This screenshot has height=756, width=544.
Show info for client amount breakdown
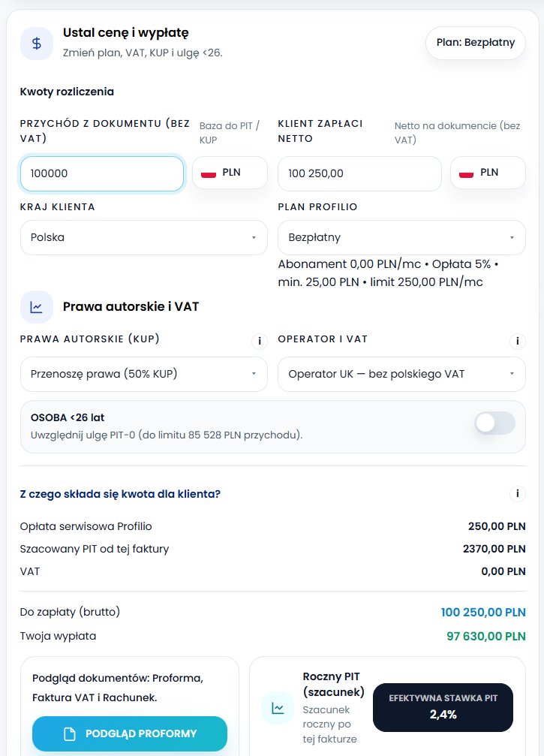point(517,494)
